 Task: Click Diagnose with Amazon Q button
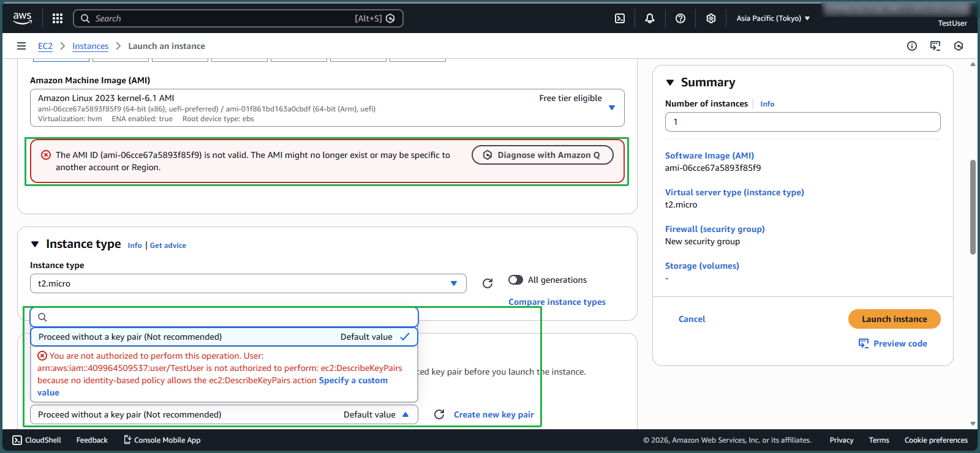point(542,155)
